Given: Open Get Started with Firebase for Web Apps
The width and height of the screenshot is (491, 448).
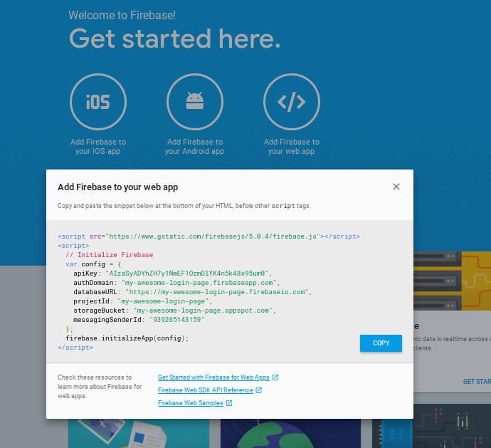Looking at the screenshot, I should click(213, 377).
